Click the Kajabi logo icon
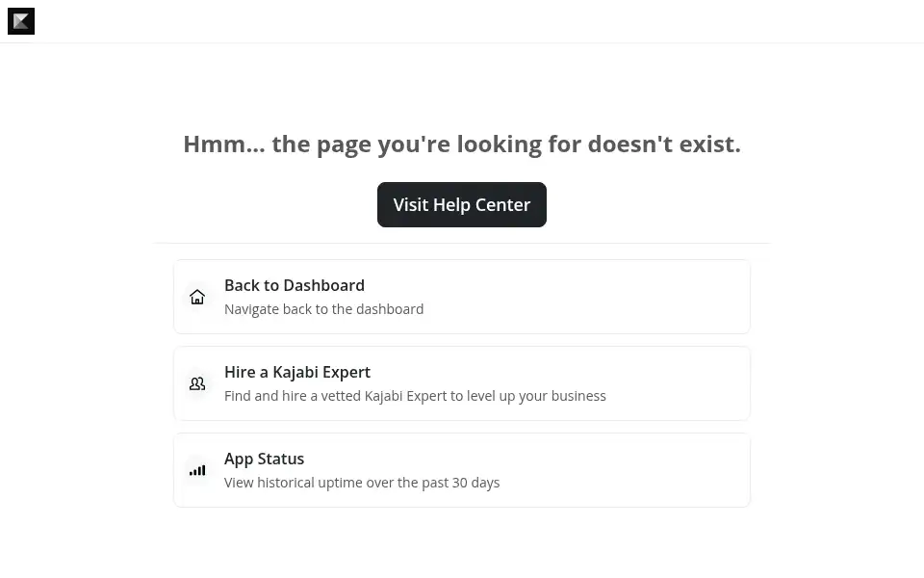The image size is (924, 578). tap(20, 21)
